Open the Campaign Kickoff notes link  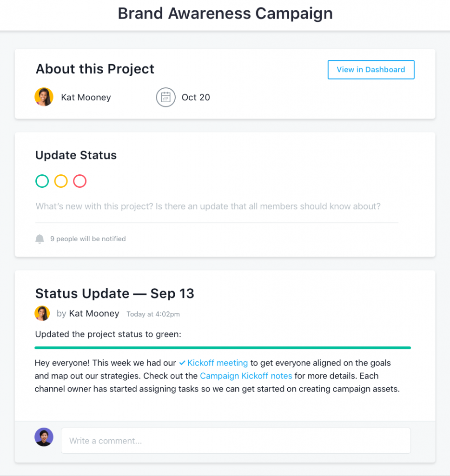pos(246,376)
